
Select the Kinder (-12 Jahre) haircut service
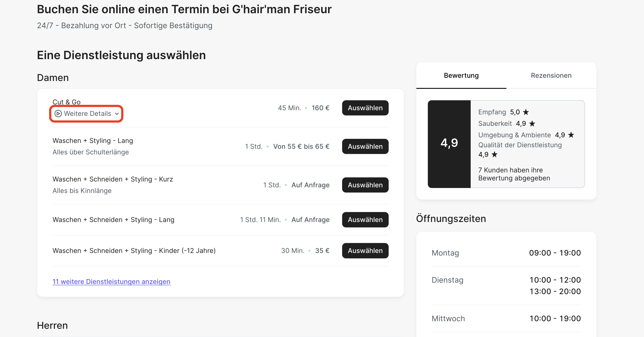(365, 250)
